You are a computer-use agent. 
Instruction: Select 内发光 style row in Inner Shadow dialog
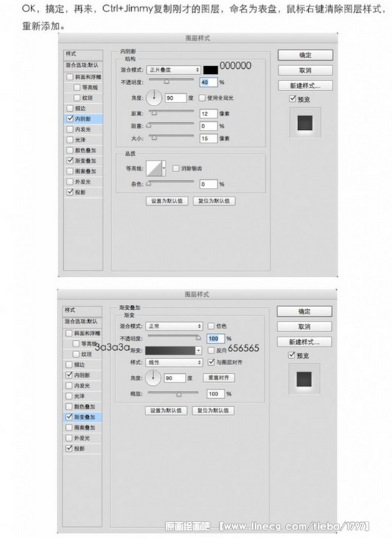[x=83, y=129]
